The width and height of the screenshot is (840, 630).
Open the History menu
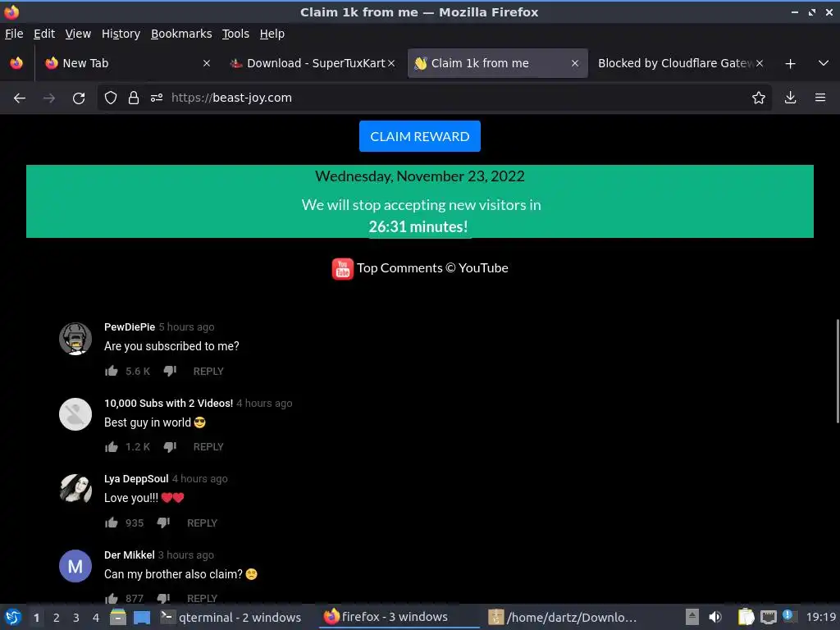click(121, 34)
